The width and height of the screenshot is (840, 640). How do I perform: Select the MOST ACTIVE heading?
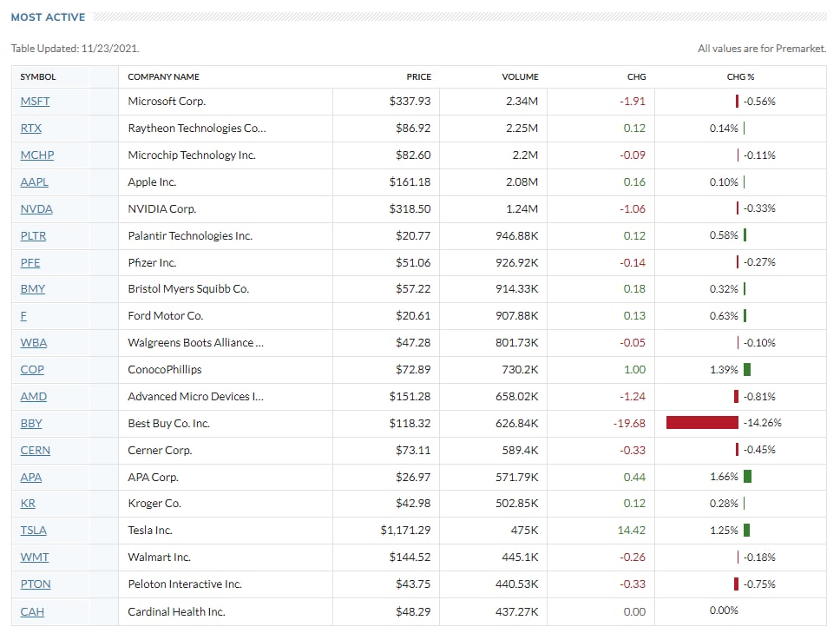49,17
